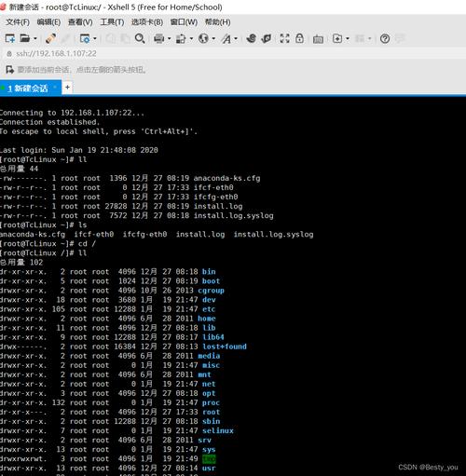Click the Print icon
Image resolution: width=466 pixels, height=476 pixels.
158,38
